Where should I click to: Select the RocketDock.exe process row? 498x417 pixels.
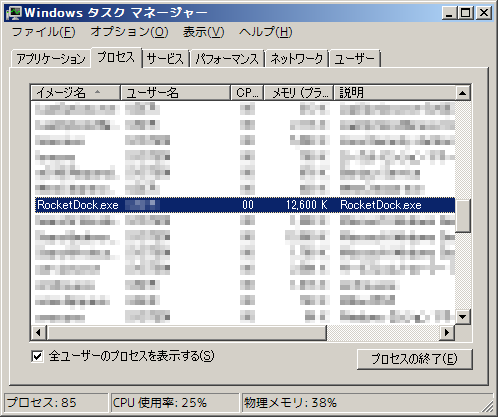245,205
